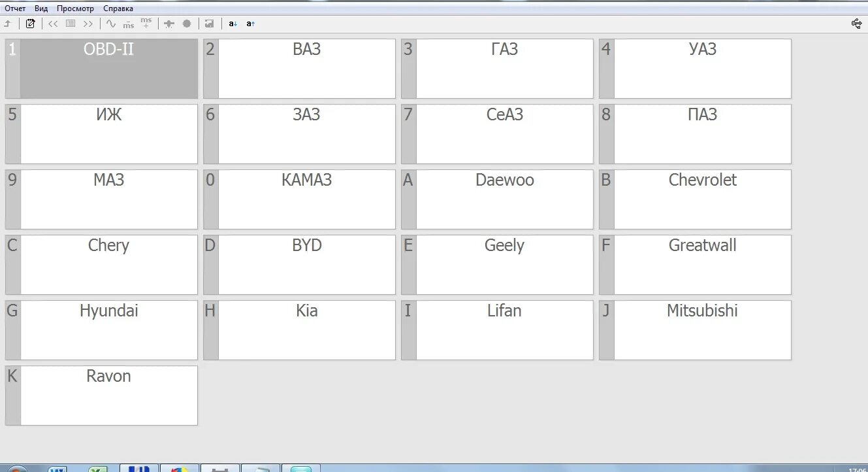Screen dimensions: 868x472
Task: Open the Просмотр menu
Action: [x=75, y=8]
